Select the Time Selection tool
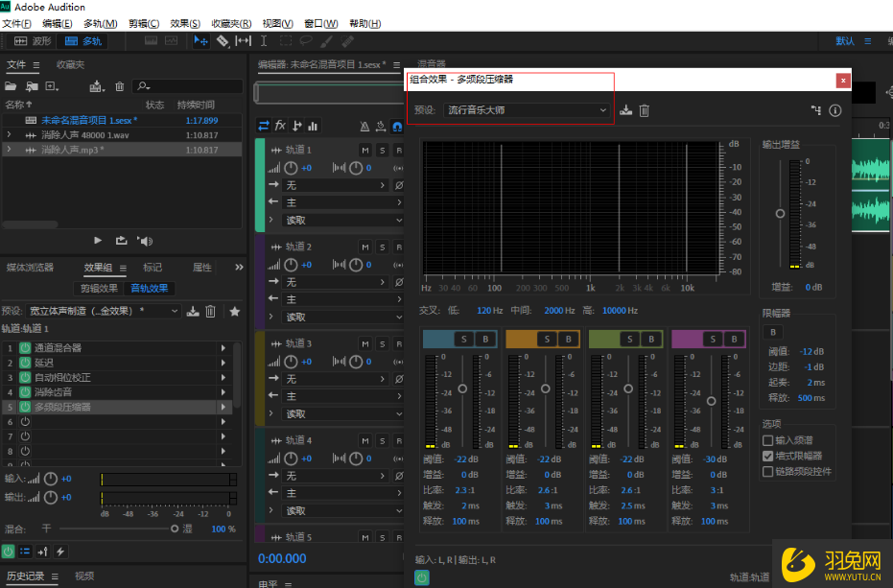The width and height of the screenshot is (893, 588). 264,41
